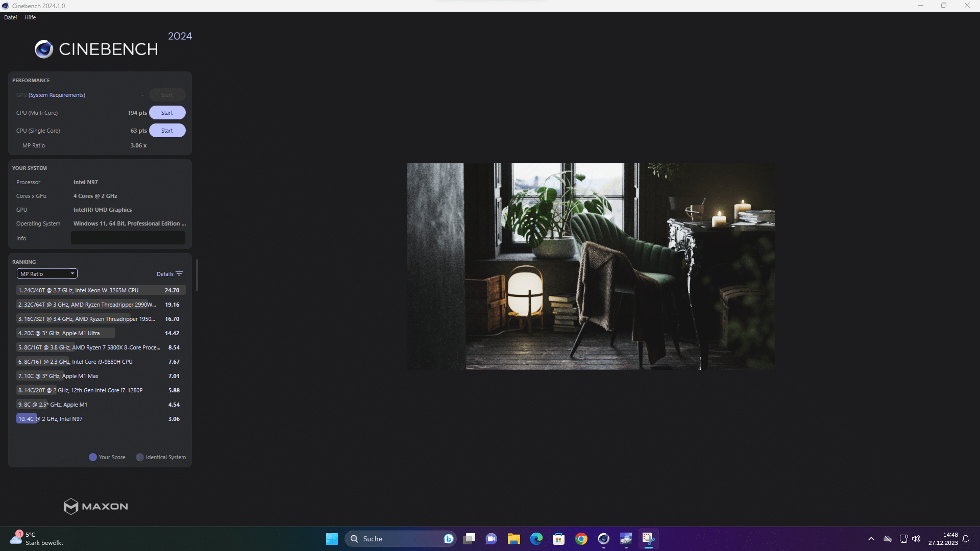This screenshot has width=980, height=551.
Task: Click the Cinebench logo sphere icon
Action: pos(44,49)
